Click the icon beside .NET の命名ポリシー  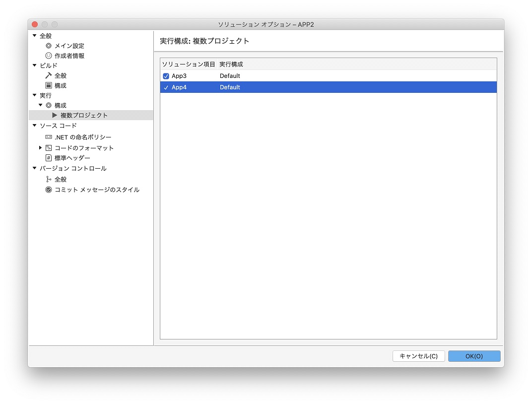49,137
